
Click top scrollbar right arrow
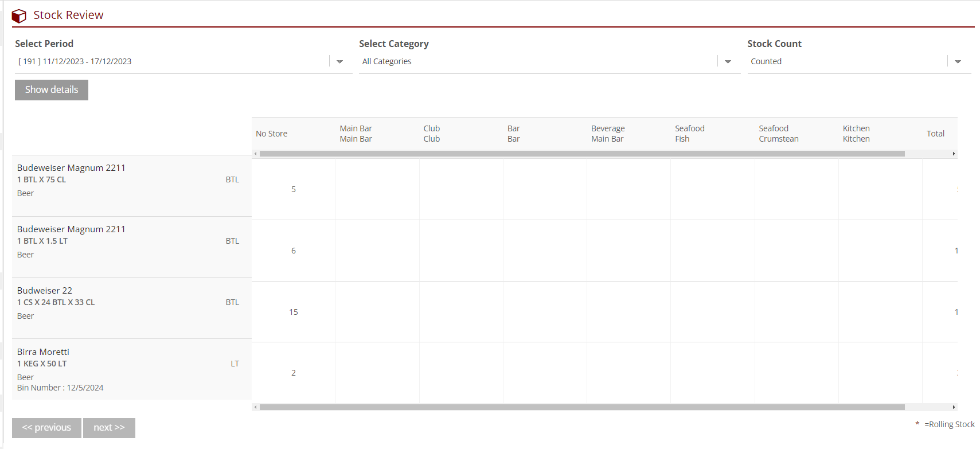coord(954,154)
